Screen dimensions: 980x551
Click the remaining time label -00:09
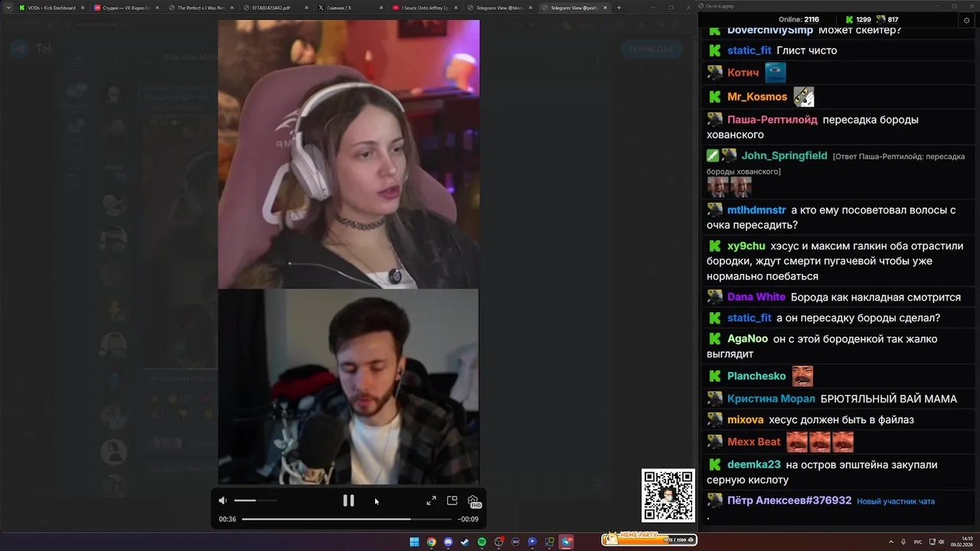tap(468, 519)
